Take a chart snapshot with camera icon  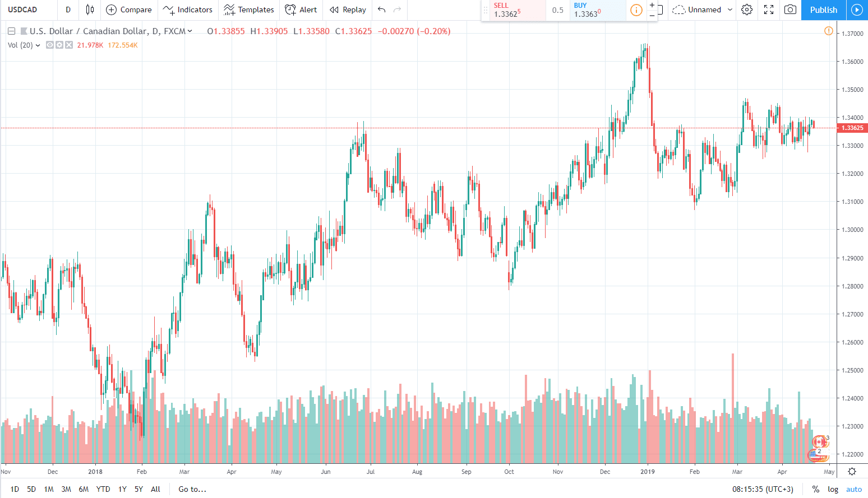[x=790, y=10]
